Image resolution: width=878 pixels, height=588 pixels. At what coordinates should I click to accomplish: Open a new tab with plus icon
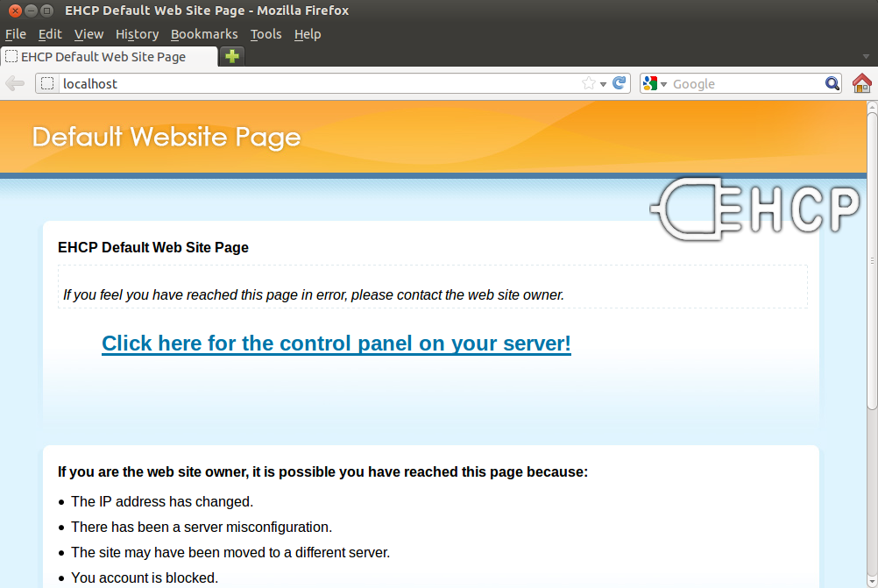(x=232, y=56)
